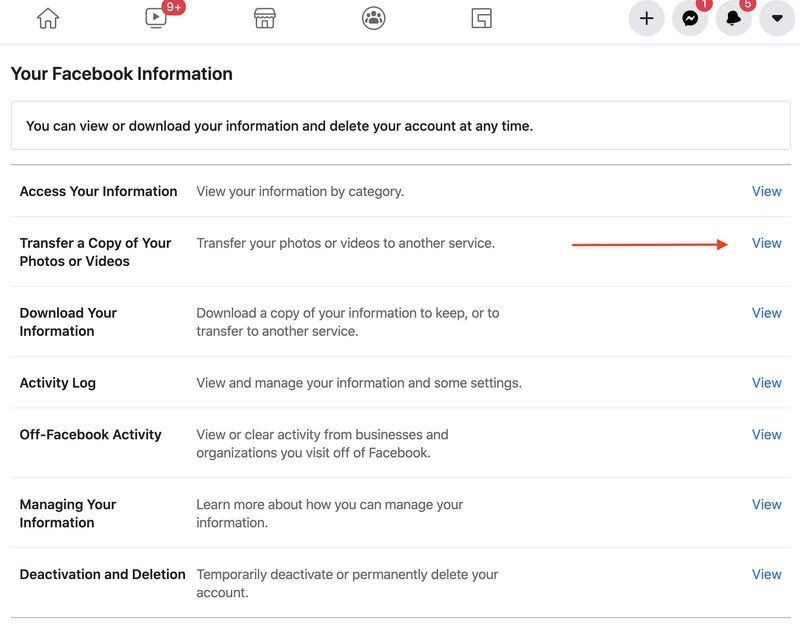Click the Deactivation and Deletion heading
This screenshot has height=629, width=800.
click(101, 574)
